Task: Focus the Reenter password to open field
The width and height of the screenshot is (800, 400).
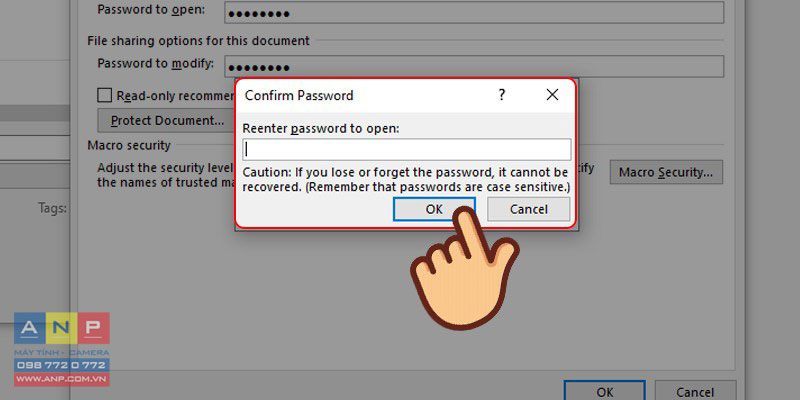Action: [407, 149]
